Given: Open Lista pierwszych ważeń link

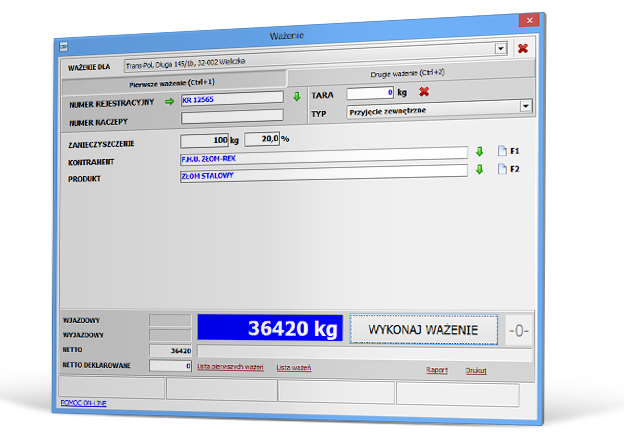Looking at the screenshot, I should 232,368.
